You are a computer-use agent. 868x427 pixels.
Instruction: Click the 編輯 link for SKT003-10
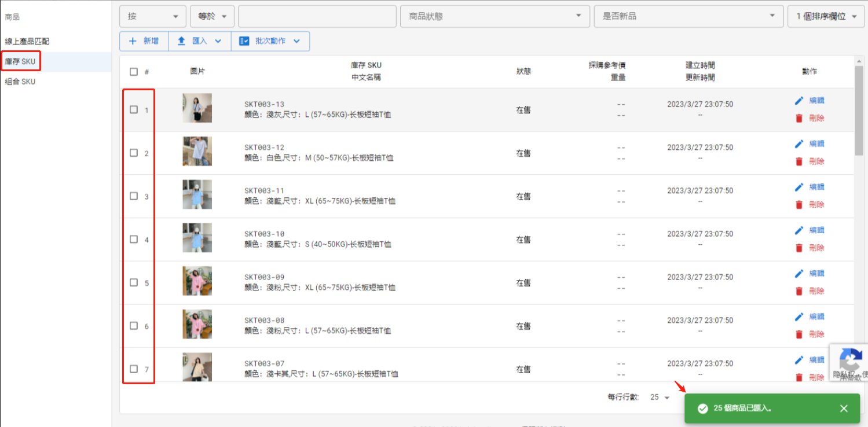click(x=816, y=230)
